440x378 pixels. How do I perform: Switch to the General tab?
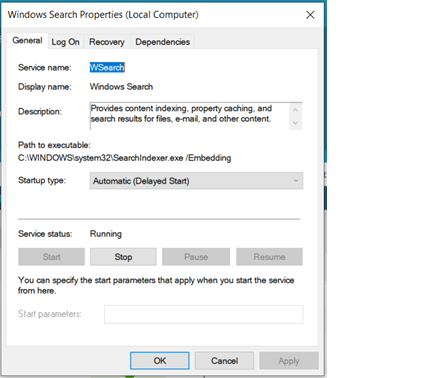pos(27,41)
